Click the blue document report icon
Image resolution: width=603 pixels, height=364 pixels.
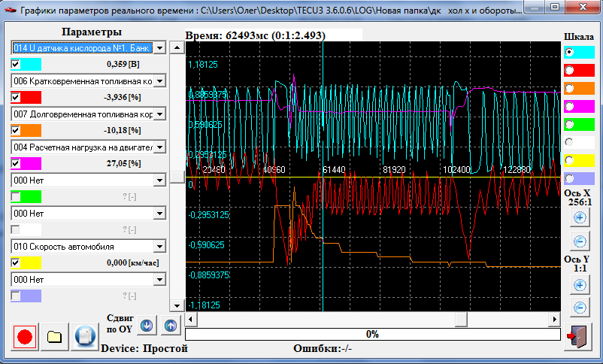point(84,335)
